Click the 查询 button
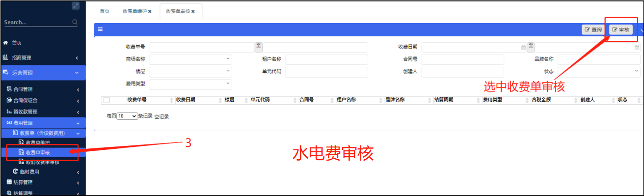The width and height of the screenshot is (644, 196). tap(593, 30)
